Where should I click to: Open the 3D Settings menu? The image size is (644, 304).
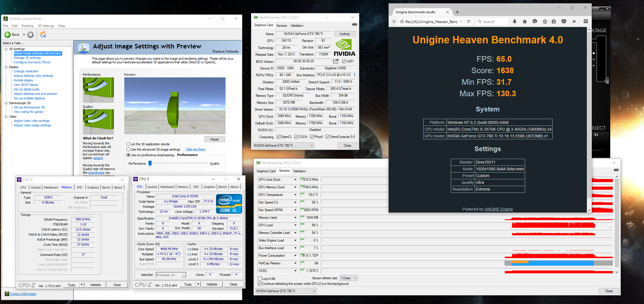pos(46,26)
